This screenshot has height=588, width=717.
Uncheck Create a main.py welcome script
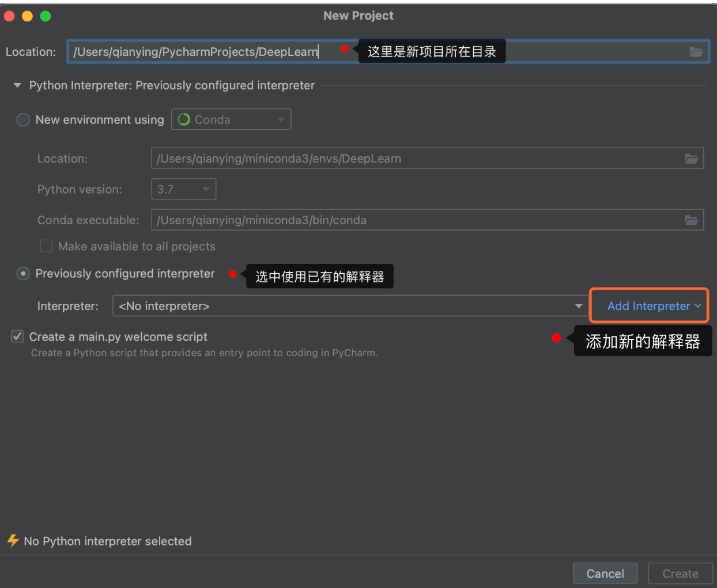point(17,337)
